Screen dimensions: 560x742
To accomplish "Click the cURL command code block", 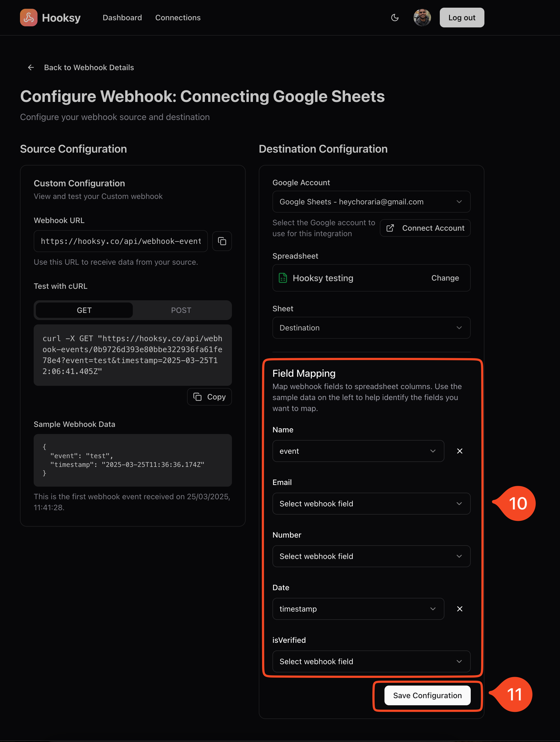I will (133, 355).
